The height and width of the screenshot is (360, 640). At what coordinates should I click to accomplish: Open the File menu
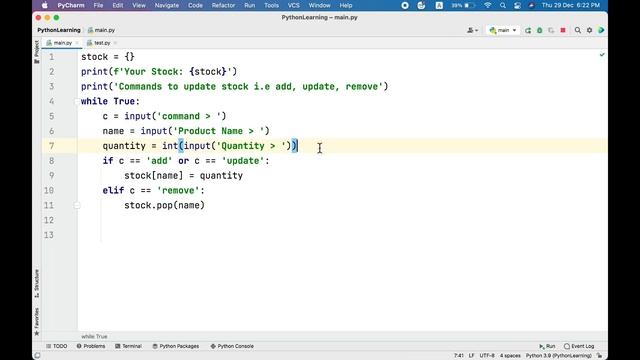pos(98,5)
